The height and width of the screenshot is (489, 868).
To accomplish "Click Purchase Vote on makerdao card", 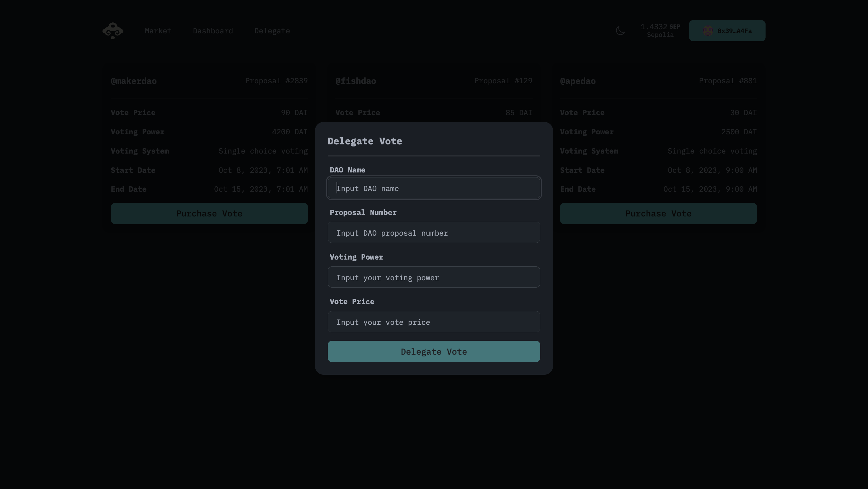I will coord(209,214).
